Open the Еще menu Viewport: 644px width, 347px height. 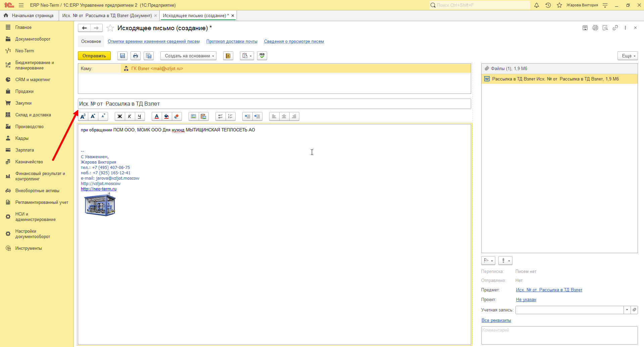[x=628, y=56]
